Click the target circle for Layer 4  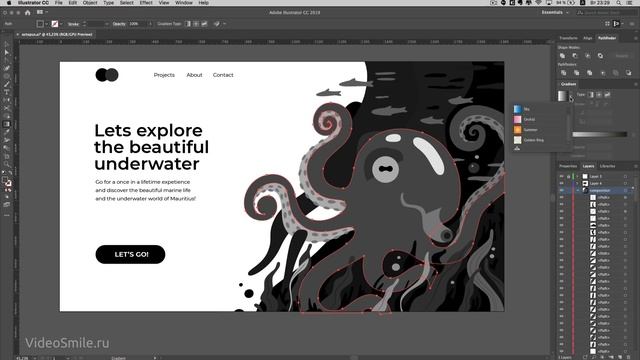[x=625, y=183]
